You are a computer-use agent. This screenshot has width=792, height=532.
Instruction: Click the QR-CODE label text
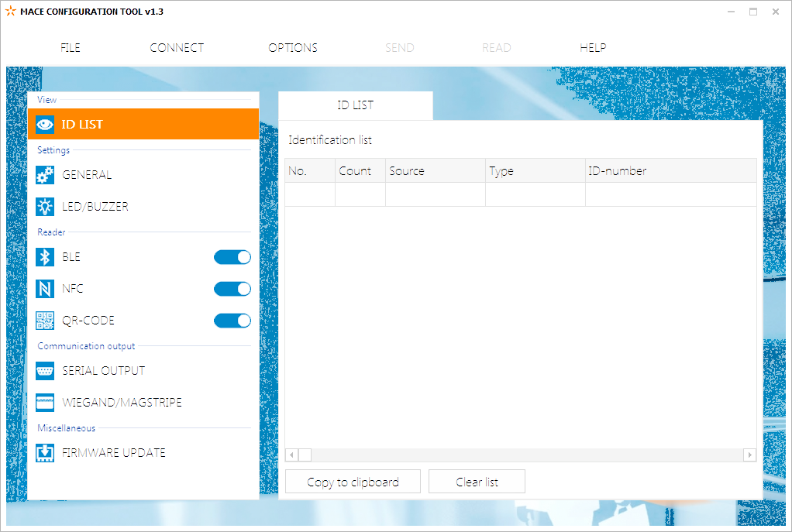coord(88,321)
